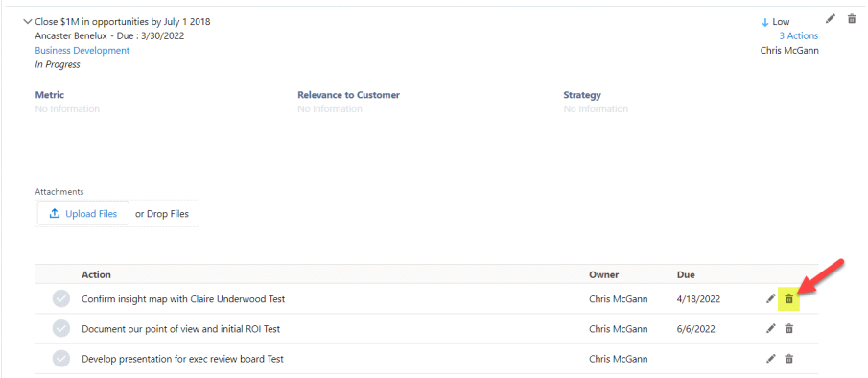Image resolution: width=868 pixels, height=378 pixels.
Task: Edit the Document our point of view action
Action: (770, 329)
